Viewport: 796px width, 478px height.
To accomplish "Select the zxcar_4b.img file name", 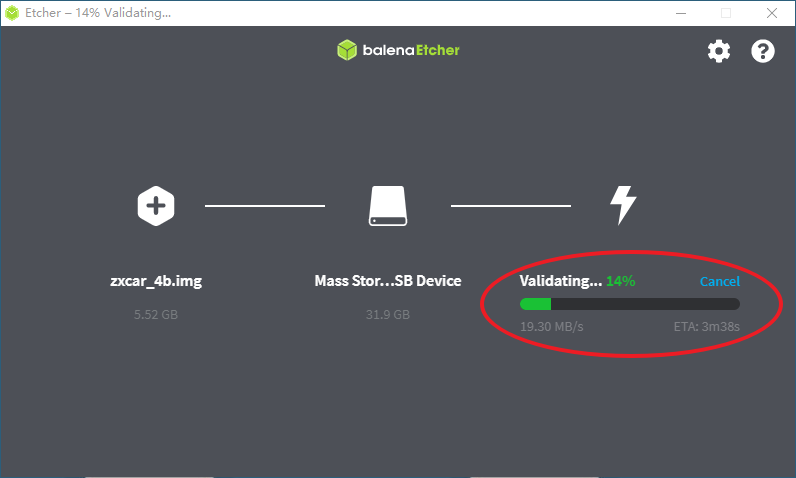I will click(x=156, y=281).
